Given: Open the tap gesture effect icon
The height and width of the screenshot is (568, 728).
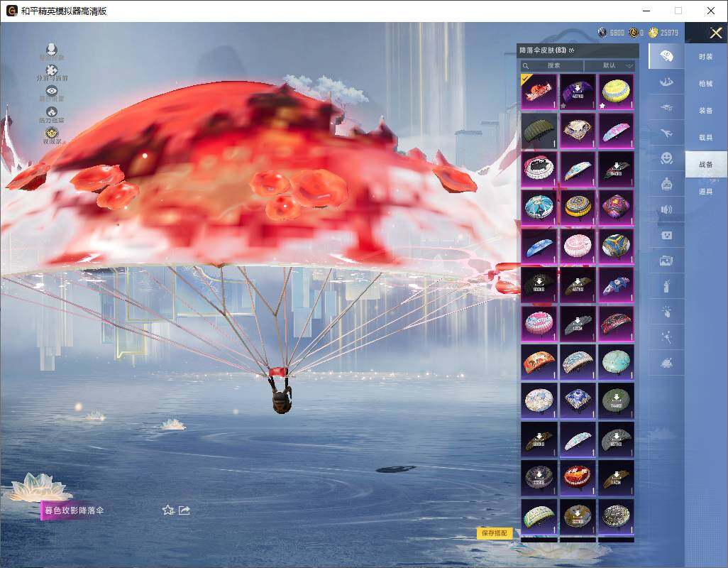Looking at the screenshot, I should point(667,312).
